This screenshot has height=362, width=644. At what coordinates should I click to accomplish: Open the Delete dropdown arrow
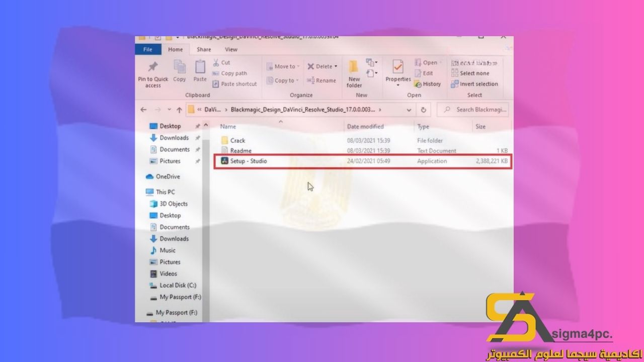336,66
